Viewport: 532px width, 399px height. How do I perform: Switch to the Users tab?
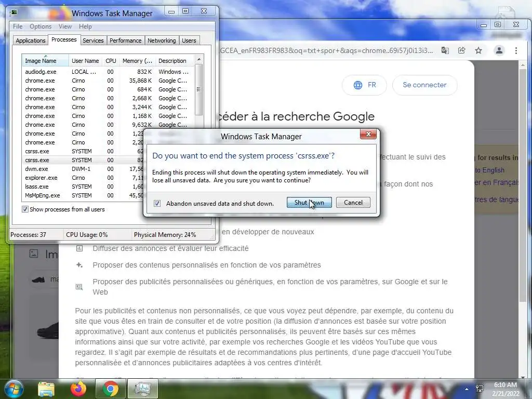189,41
